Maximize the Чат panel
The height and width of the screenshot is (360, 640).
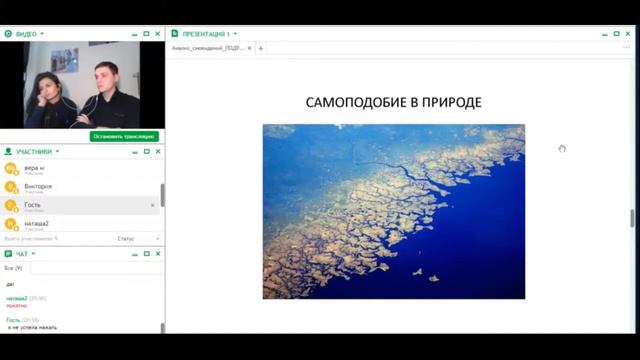(x=147, y=254)
